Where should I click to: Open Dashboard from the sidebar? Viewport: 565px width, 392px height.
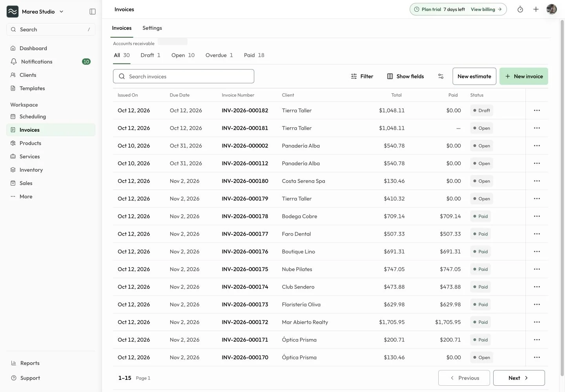(51, 48)
